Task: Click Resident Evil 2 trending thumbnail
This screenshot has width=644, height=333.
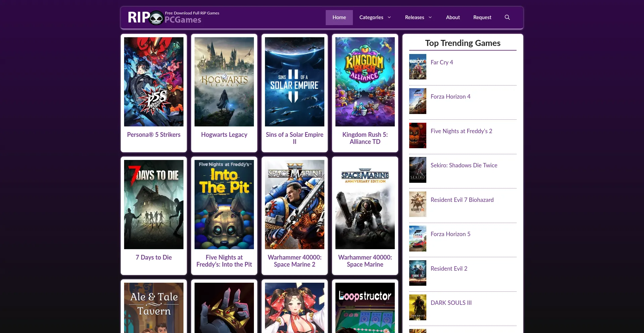Action: (x=418, y=273)
